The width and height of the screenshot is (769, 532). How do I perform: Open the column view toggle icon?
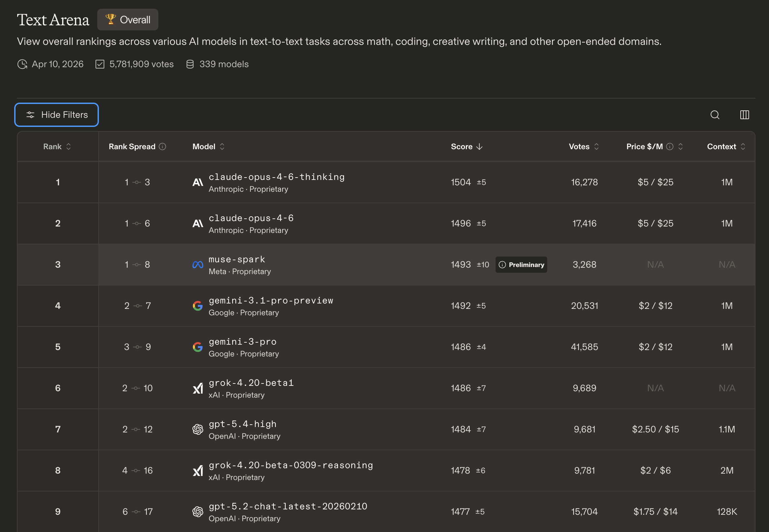tap(744, 115)
